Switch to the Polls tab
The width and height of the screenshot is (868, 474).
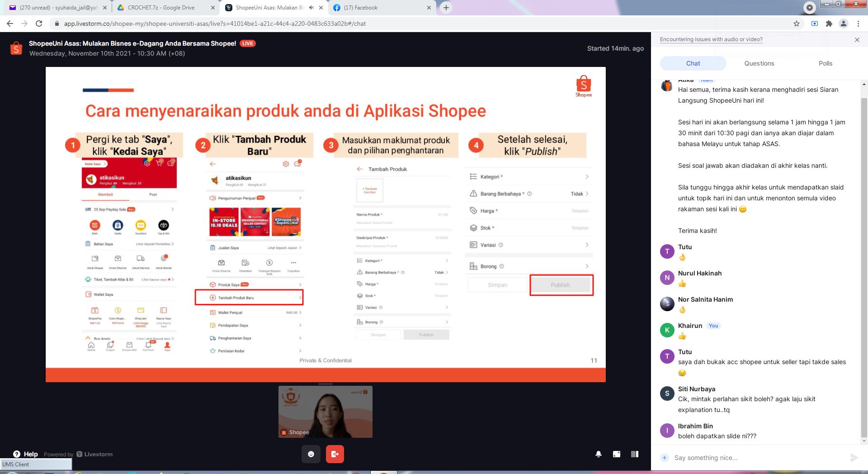825,63
